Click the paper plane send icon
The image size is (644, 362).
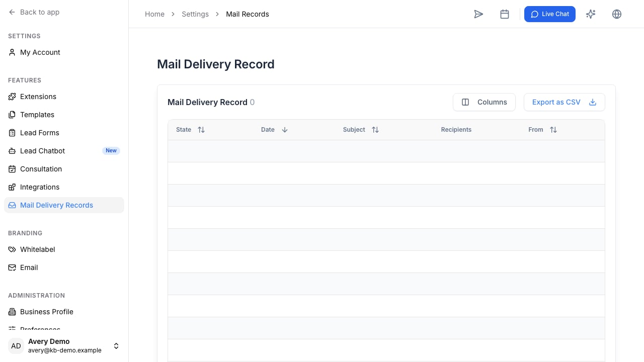point(478,14)
